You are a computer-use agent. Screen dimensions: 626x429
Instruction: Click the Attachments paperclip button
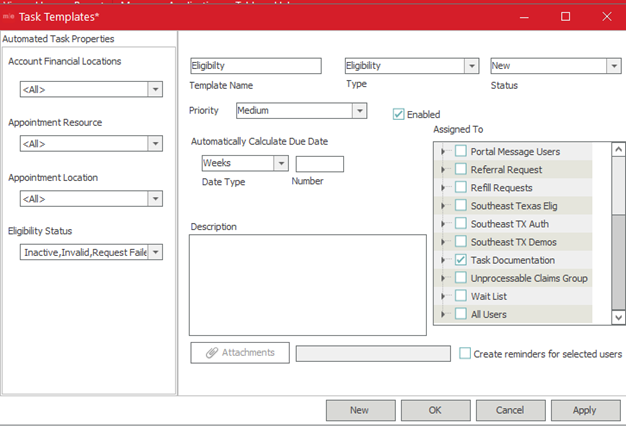(239, 353)
